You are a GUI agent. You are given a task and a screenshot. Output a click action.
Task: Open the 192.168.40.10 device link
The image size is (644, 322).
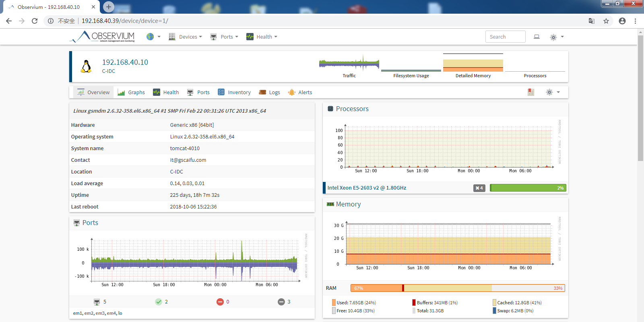pos(125,62)
